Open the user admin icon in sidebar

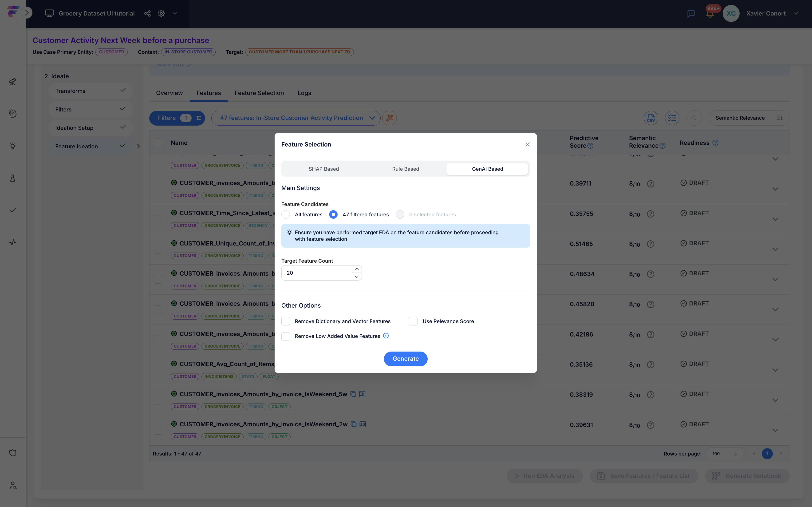tap(13, 485)
